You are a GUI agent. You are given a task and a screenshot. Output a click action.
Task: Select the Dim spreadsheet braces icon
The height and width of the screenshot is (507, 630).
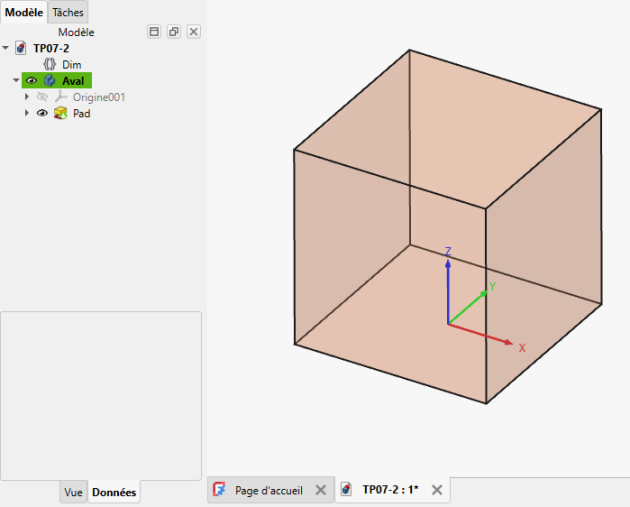[49, 64]
